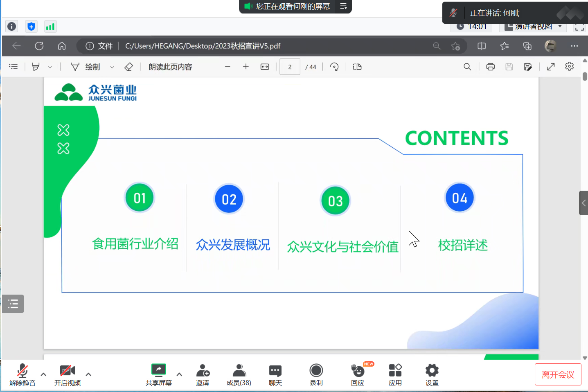Open the browser refresh icon
This screenshot has height=392, width=588.
(39, 46)
